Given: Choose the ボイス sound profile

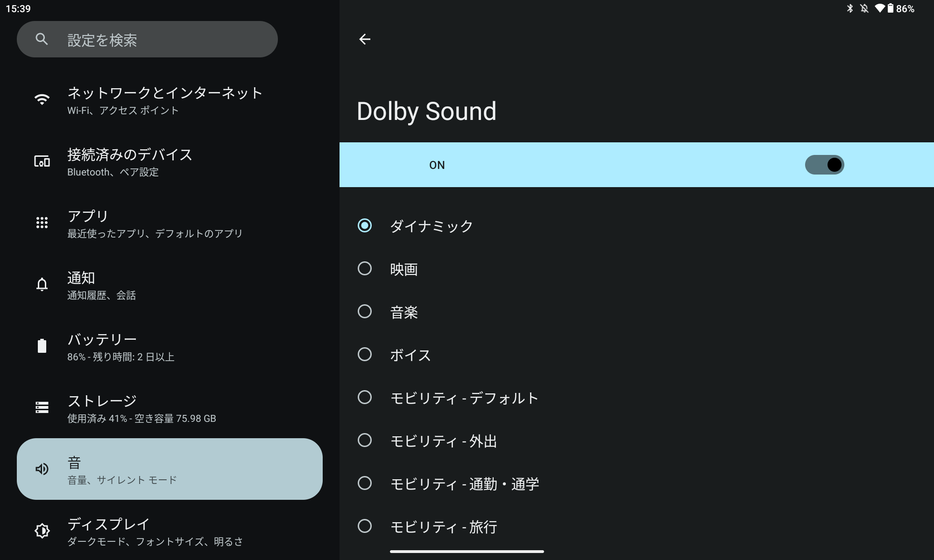Looking at the screenshot, I should click(365, 354).
